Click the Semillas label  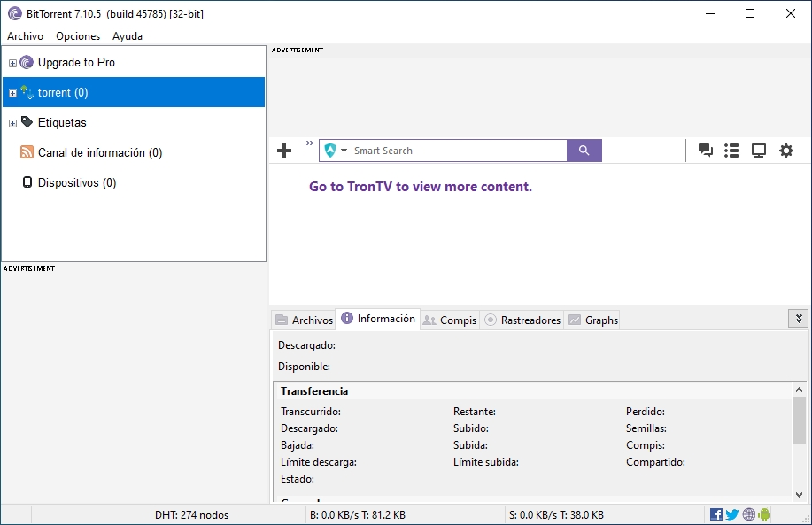coord(646,428)
